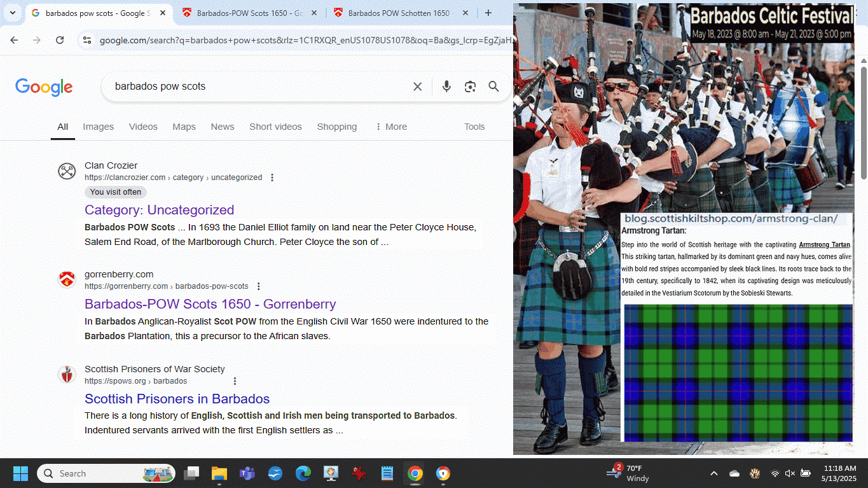Switch to the Images results tab
Screen dimensions: 868x488
click(x=98, y=127)
